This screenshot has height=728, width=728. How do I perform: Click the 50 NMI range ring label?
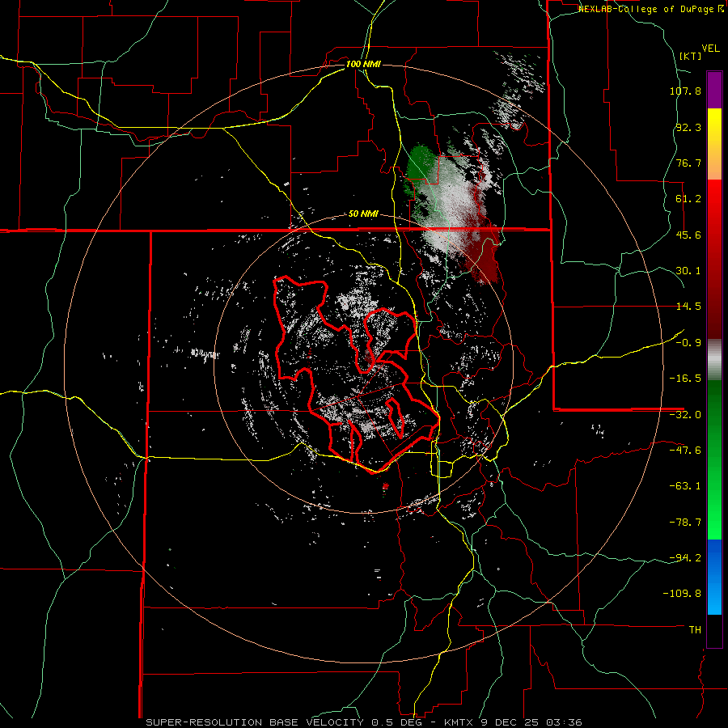[x=363, y=214]
